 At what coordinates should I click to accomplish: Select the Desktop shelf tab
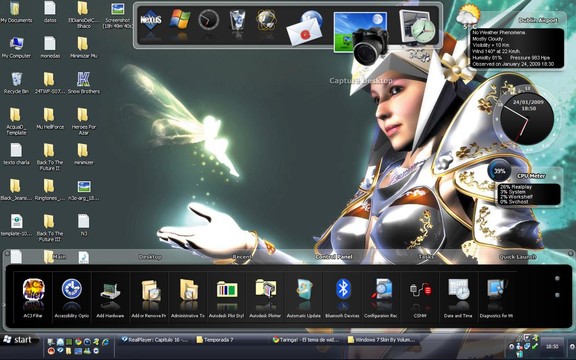point(150,257)
